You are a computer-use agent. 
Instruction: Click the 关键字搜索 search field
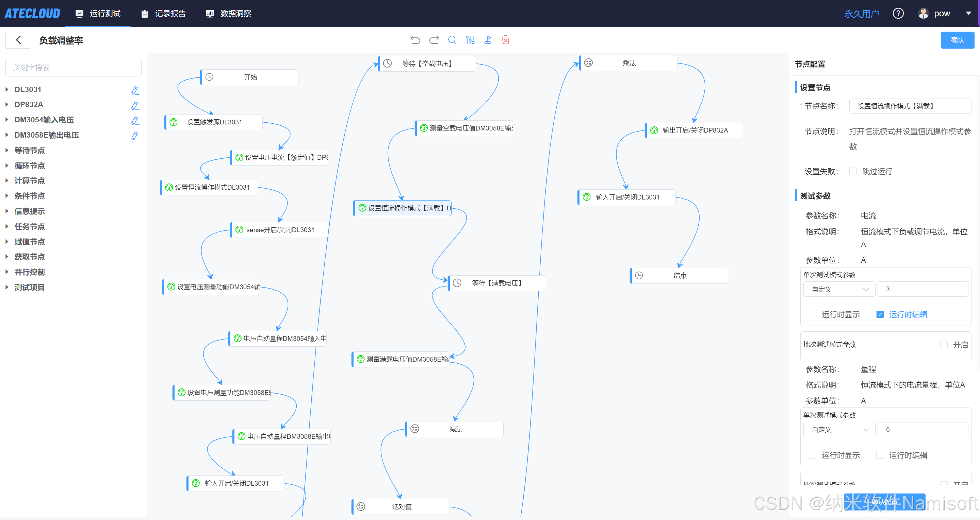(73, 67)
